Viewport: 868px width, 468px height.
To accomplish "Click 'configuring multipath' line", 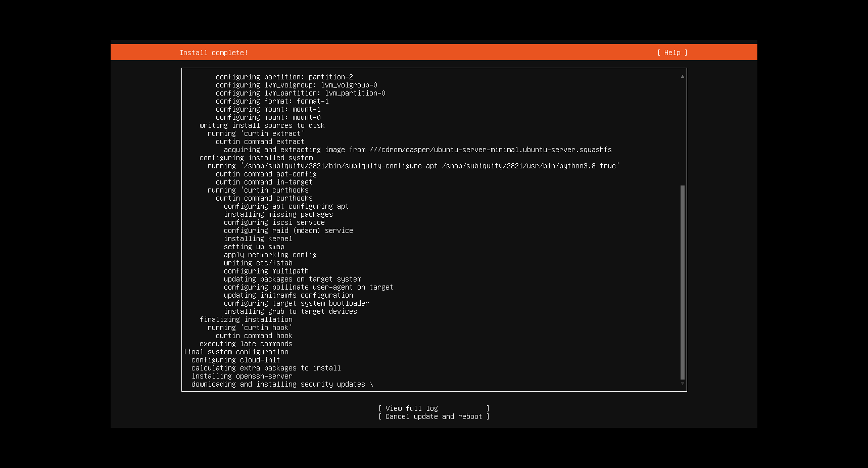I will pyautogui.click(x=266, y=271).
